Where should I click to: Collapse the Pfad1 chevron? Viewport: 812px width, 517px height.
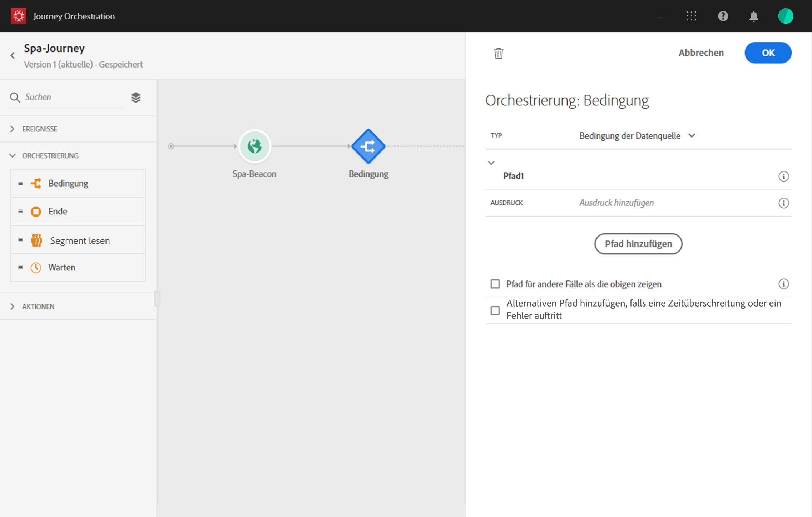491,163
